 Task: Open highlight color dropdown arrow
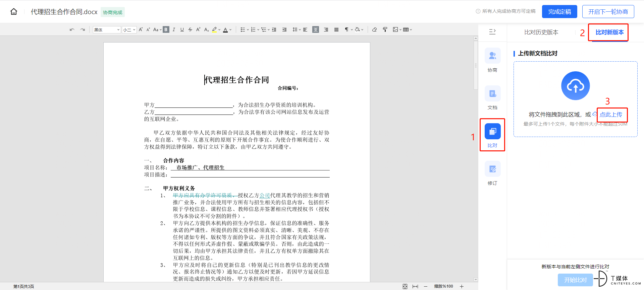(219, 30)
